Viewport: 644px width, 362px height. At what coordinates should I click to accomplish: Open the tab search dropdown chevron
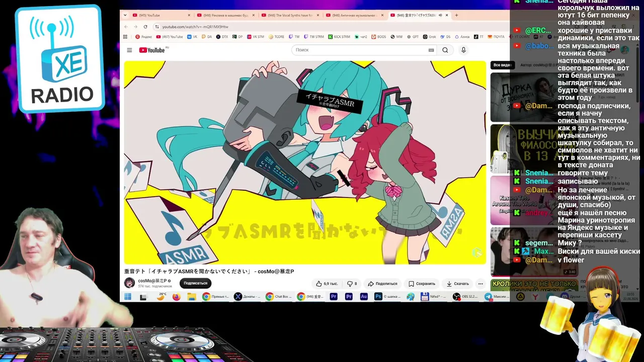126,15
